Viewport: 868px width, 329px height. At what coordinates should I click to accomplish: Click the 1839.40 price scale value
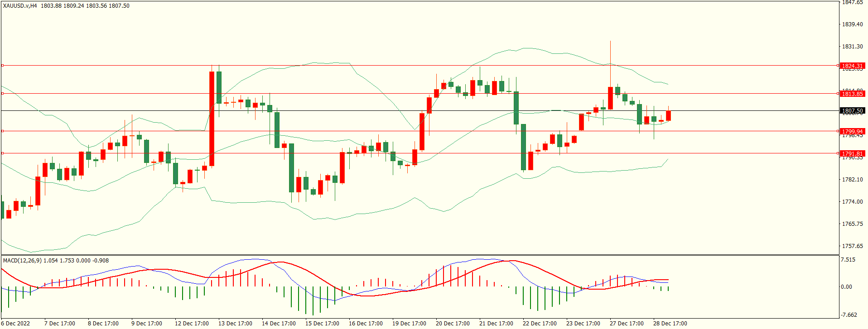[x=852, y=24]
